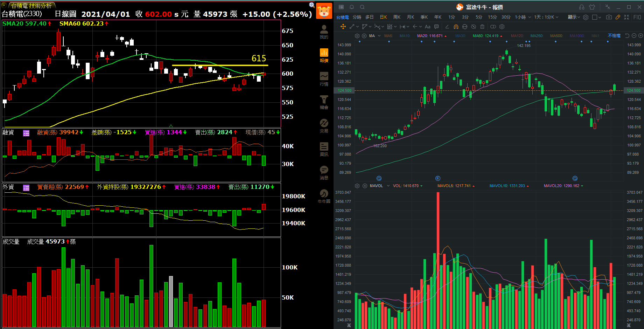This screenshot has height=329, width=644.
Task: Open chart settings gear next to 顯示
Action: click(x=586, y=17)
